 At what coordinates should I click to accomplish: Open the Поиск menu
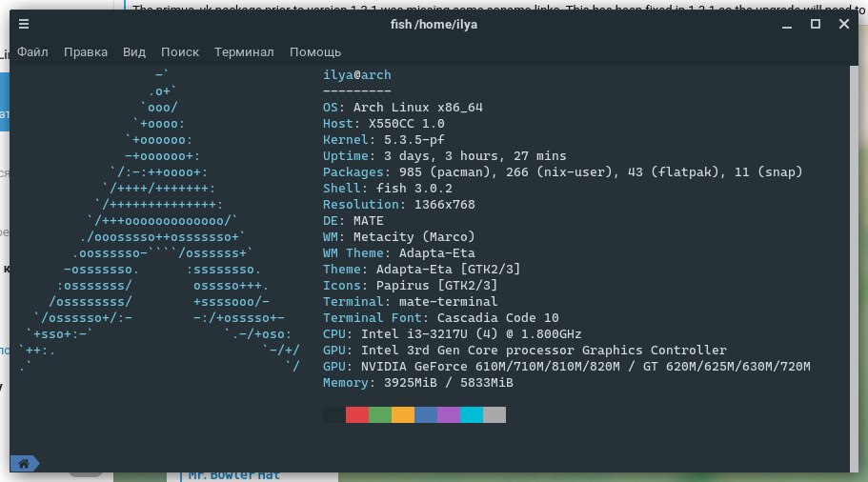pos(180,52)
